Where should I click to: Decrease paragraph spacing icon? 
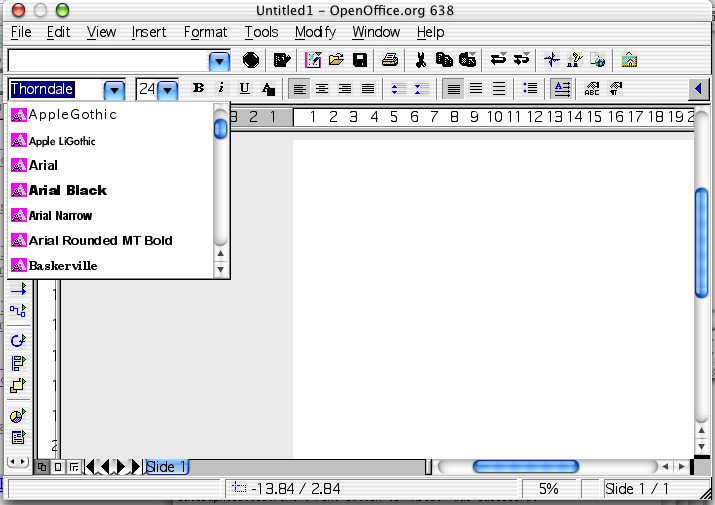tap(421, 89)
